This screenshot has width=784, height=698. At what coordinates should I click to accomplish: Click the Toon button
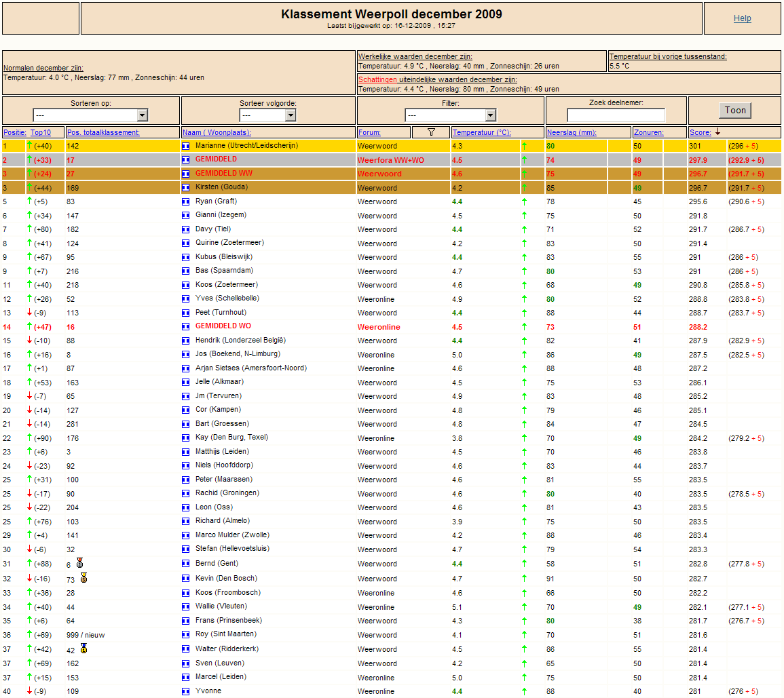click(735, 110)
